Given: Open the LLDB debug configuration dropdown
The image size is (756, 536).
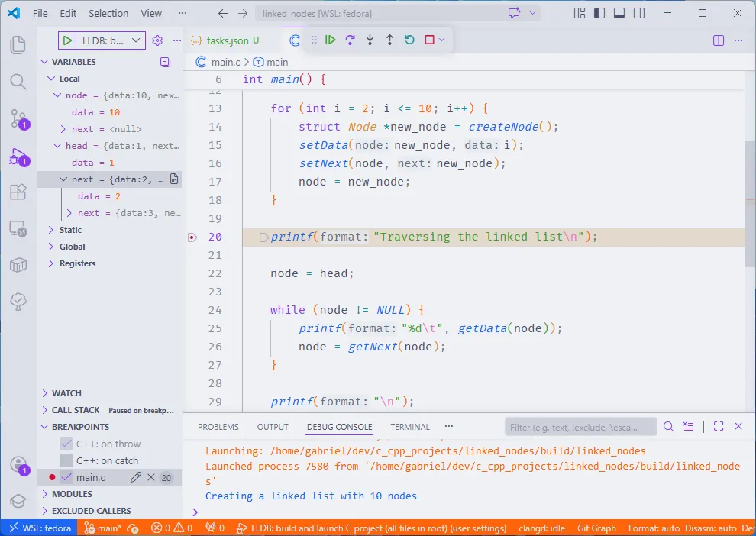Looking at the screenshot, I should 110,40.
